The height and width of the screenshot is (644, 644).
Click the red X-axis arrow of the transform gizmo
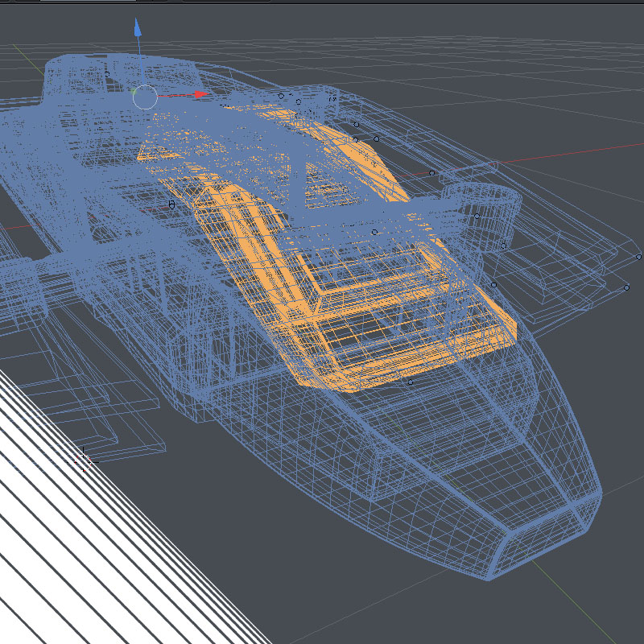(201, 94)
